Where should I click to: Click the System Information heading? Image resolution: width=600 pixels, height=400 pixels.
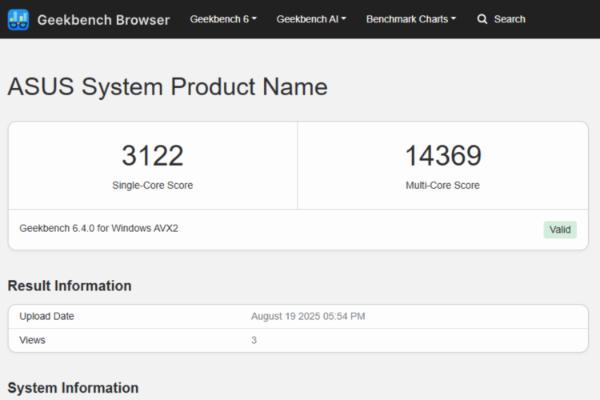(x=73, y=388)
